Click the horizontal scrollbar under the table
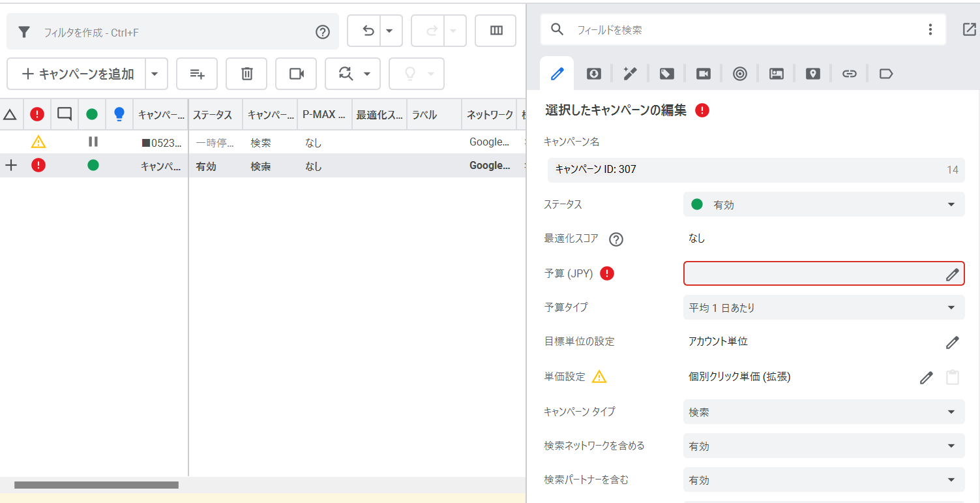The height and width of the screenshot is (503, 980). (x=97, y=485)
